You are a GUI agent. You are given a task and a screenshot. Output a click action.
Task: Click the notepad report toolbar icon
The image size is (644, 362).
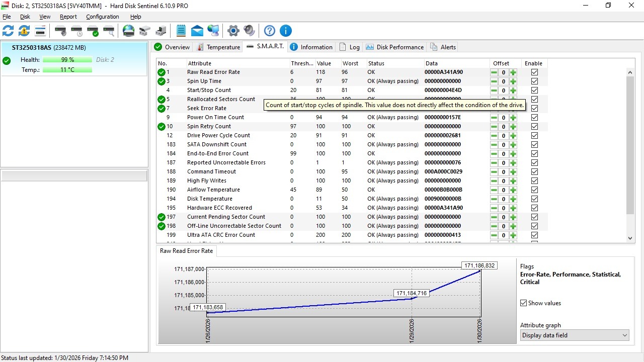tap(181, 31)
